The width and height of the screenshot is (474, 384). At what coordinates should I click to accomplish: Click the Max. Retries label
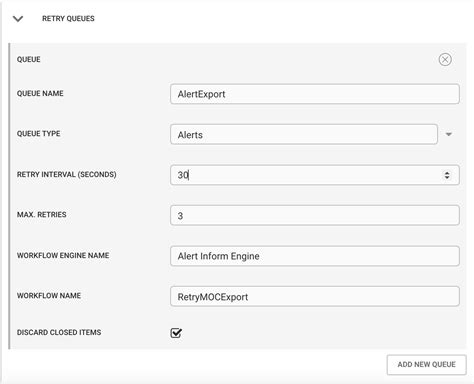(x=42, y=215)
